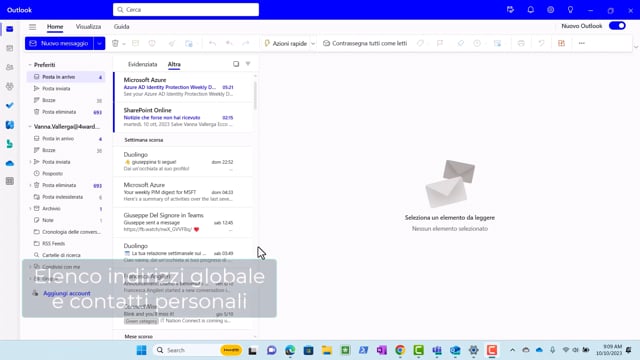
Task: Click the Delete trash icon in ribbon
Action: 115,43
